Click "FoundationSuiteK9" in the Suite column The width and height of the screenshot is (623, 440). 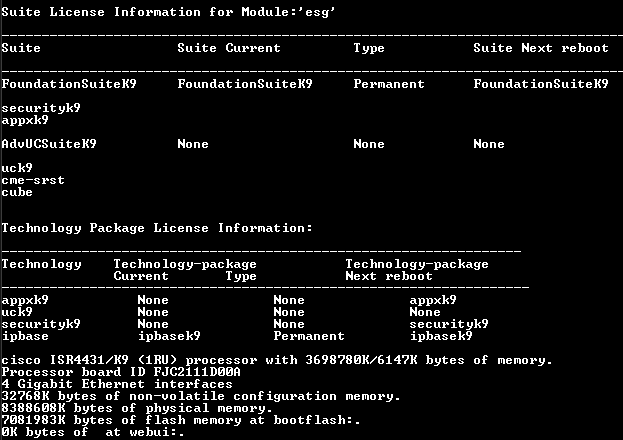(x=69, y=84)
